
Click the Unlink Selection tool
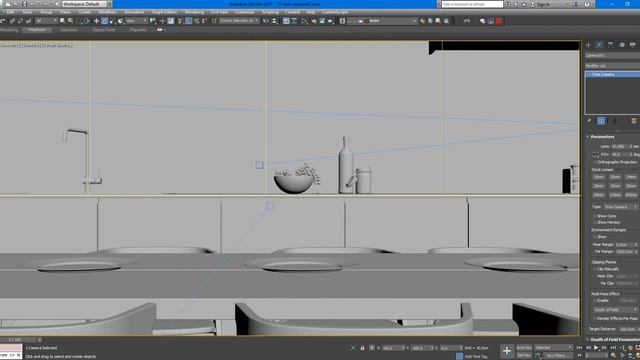(x=20, y=20)
